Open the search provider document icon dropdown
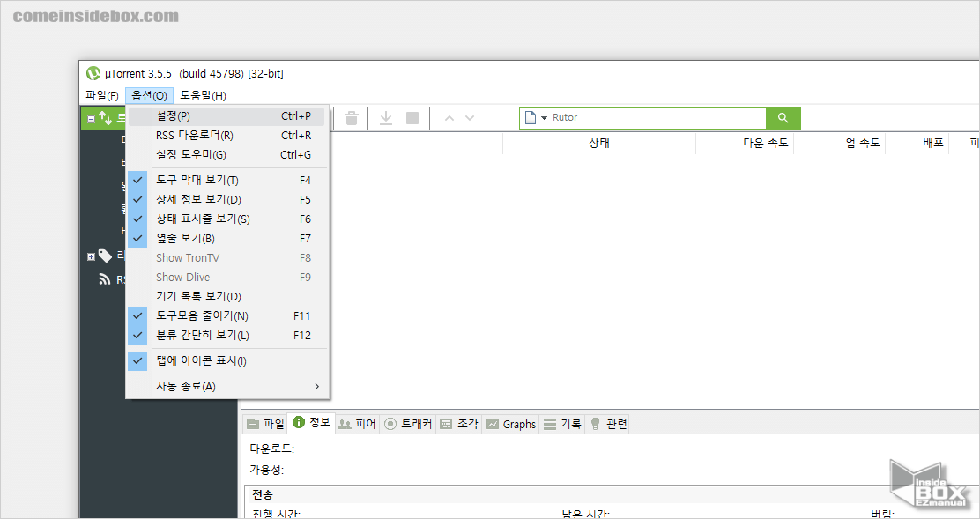980x519 pixels. click(536, 117)
